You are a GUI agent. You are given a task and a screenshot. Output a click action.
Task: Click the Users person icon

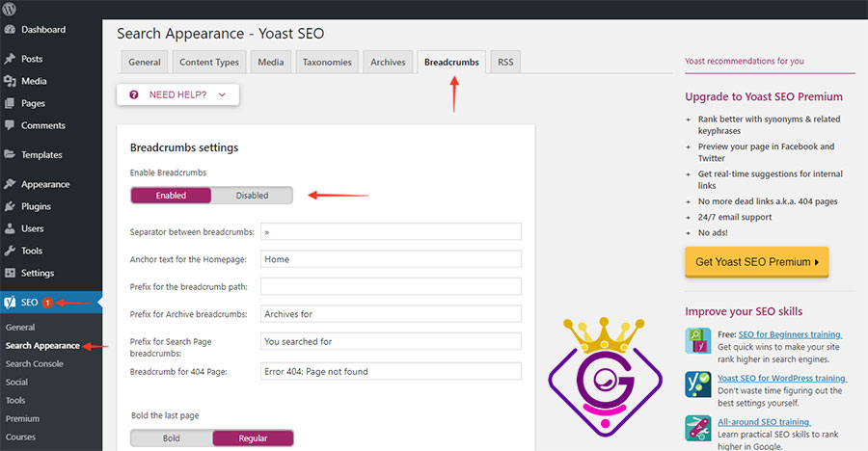pos(10,228)
